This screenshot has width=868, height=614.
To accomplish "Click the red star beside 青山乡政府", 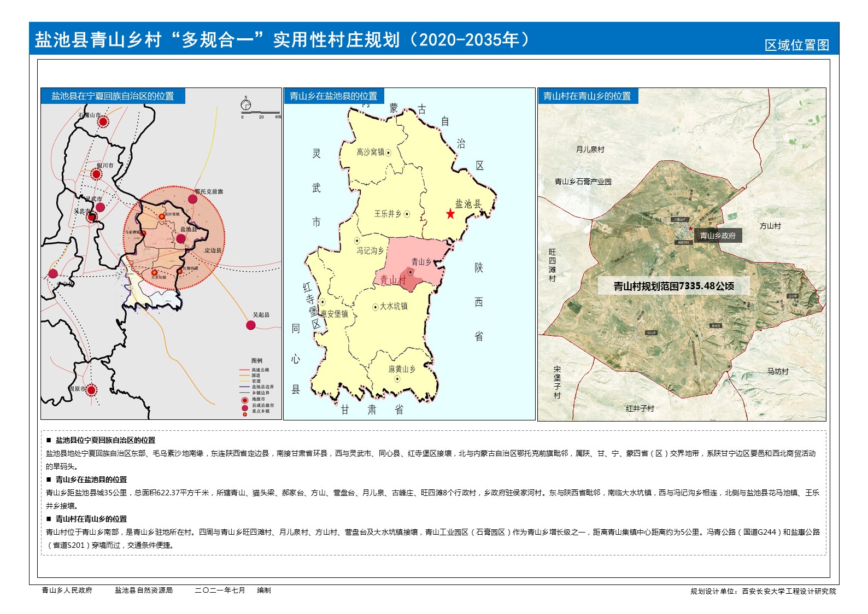I will [691, 229].
